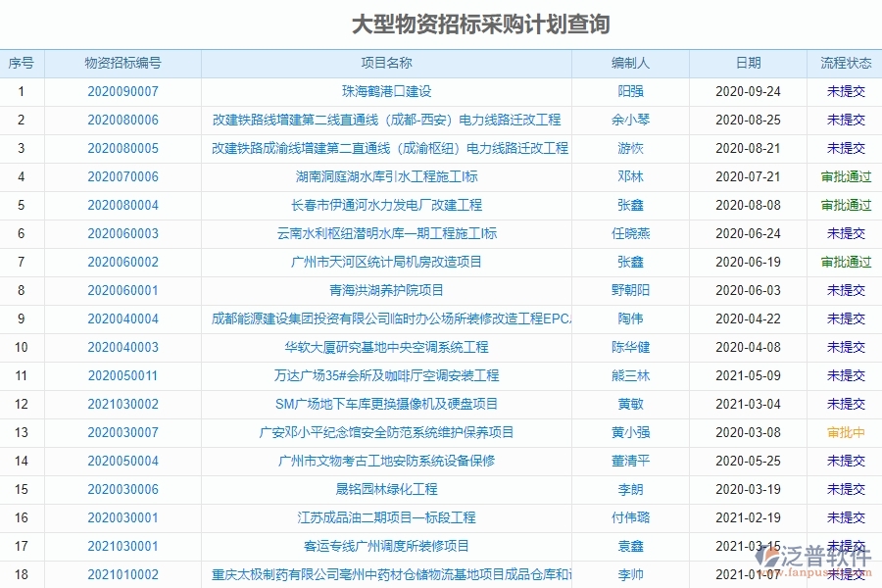Click 审批通过 status of 湖南洞庭湖水库引水工程 row
Viewport: 882px width, 588px height.
click(x=844, y=176)
